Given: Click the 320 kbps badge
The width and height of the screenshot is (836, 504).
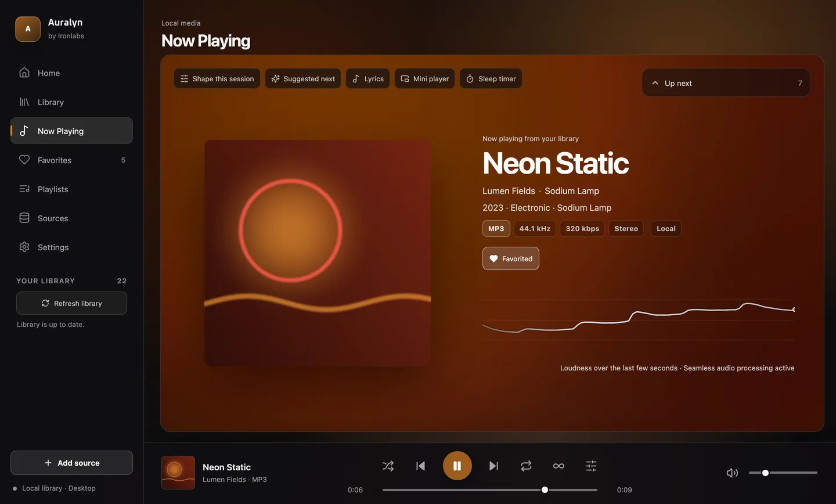Looking at the screenshot, I should (582, 229).
